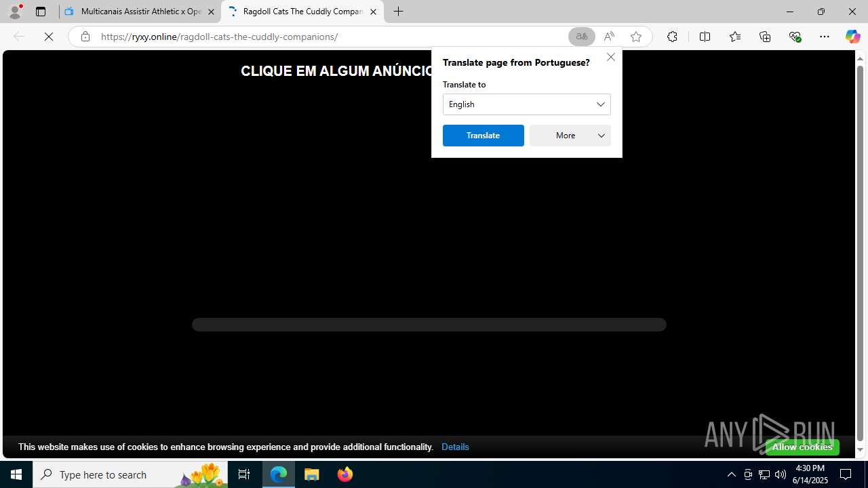
Task: Open Settings and more menu
Action: [825, 37]
